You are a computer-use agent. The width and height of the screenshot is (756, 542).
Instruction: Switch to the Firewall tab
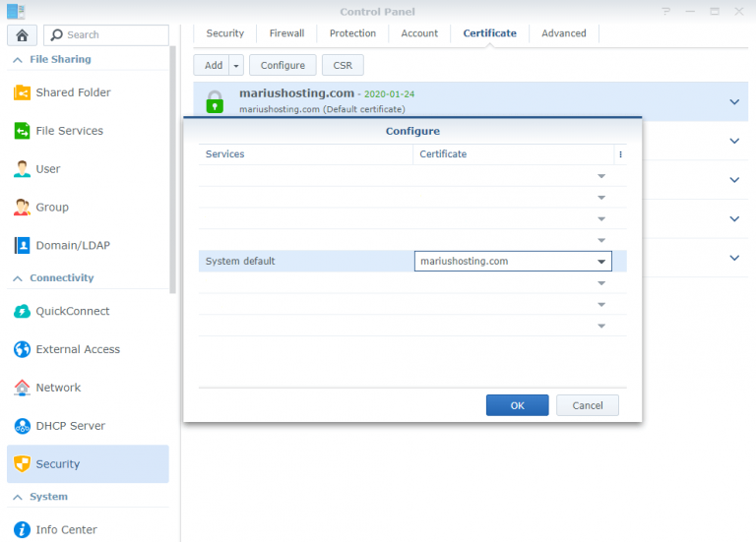tap(286, 33)
